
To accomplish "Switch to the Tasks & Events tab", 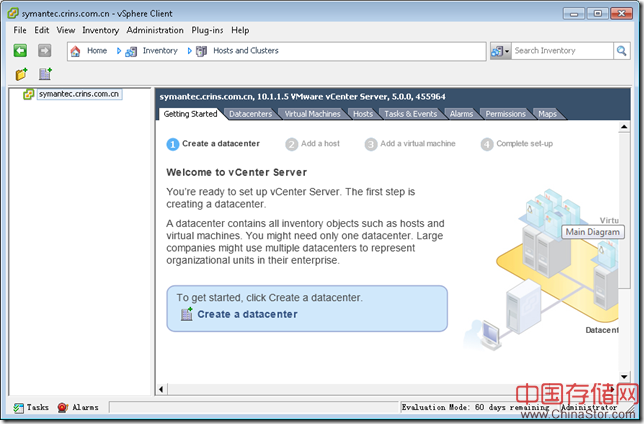I will [411, 114].
